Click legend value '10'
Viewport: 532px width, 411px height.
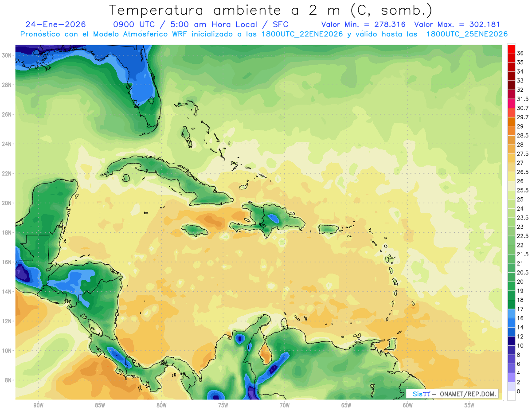pos(520,345)
